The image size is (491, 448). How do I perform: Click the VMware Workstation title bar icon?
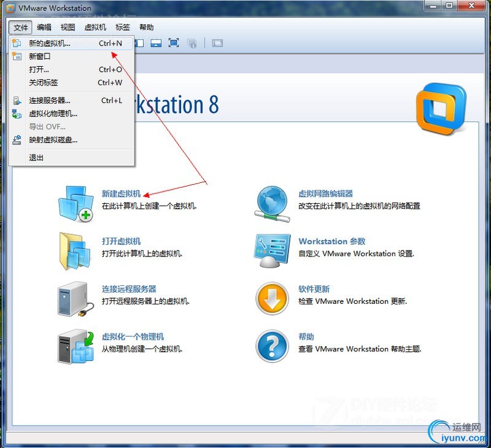coord(10,8)
